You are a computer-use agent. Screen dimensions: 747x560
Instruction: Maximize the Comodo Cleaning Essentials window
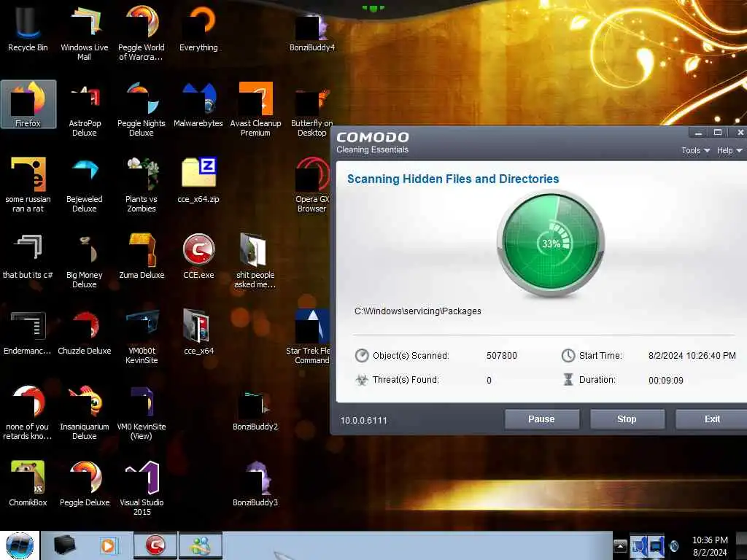(718, 133)
